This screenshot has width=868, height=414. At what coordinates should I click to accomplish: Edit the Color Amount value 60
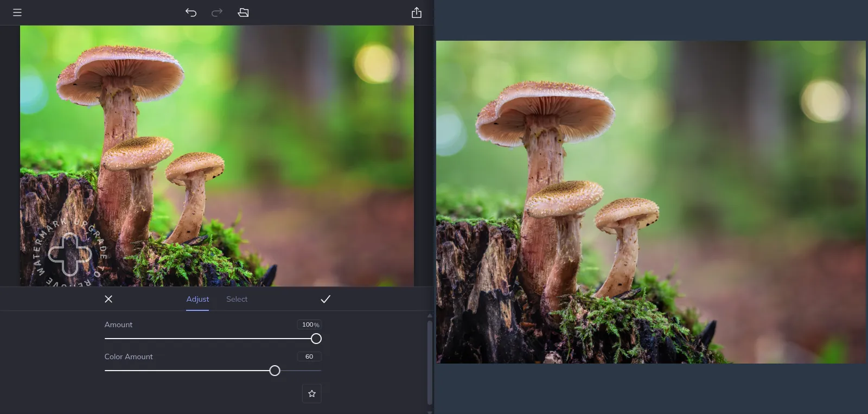pos(309,356)
